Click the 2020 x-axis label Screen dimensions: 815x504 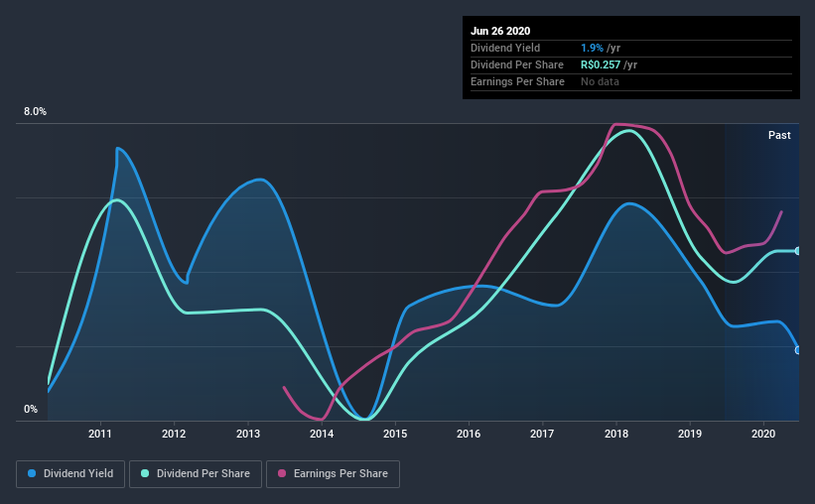click(x=763, y=434)
